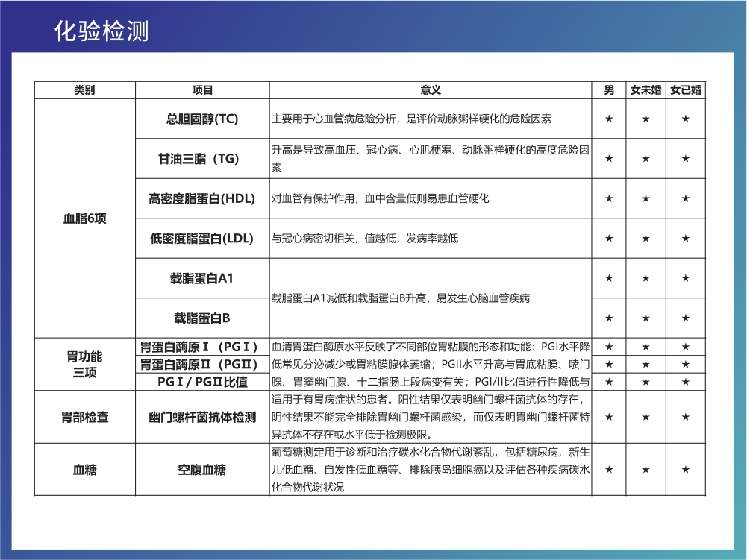Select the 女已婚 column header
The image size is (747, 560).
685,90
